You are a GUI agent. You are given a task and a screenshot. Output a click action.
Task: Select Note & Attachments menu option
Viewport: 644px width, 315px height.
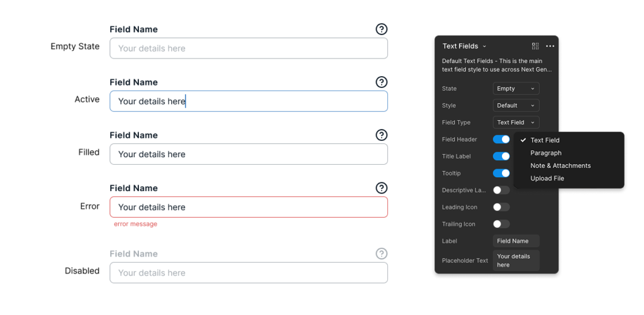pos(560,165)
